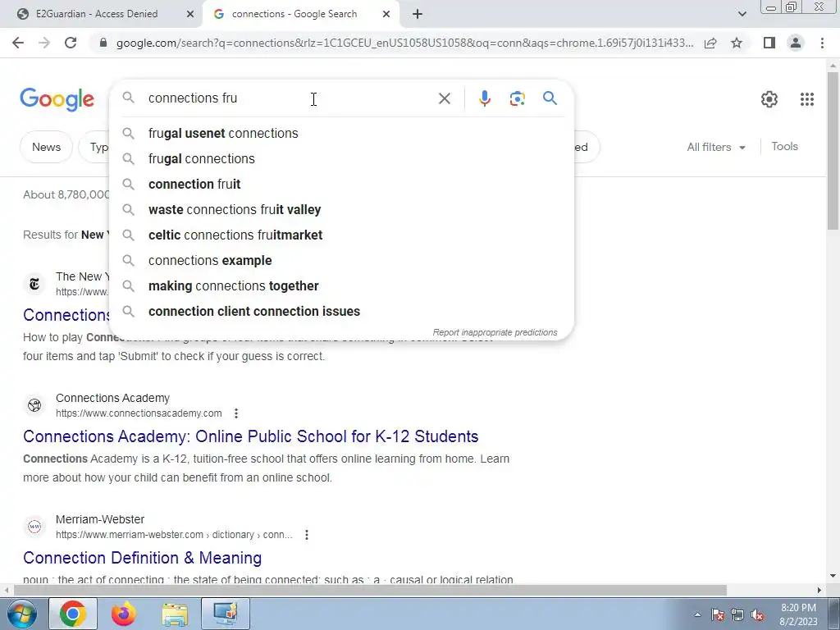Open the tab search dropdown arrow

[x=742, y=14]
